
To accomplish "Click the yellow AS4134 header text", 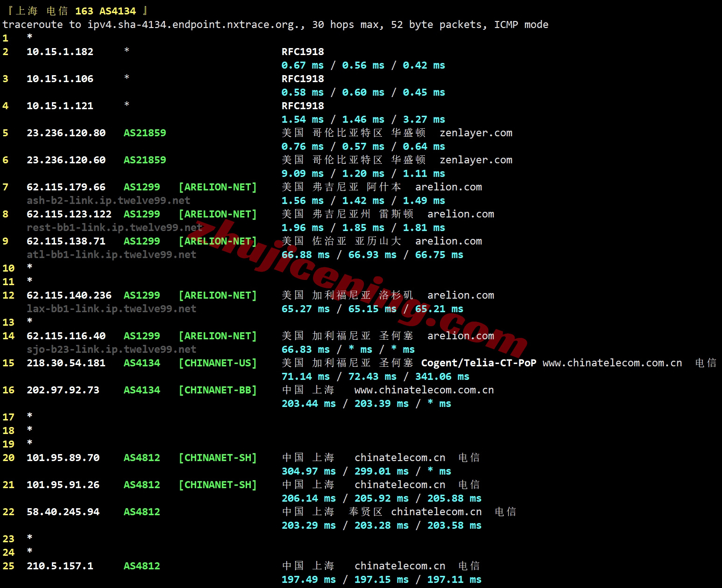I will pos(117,11).
